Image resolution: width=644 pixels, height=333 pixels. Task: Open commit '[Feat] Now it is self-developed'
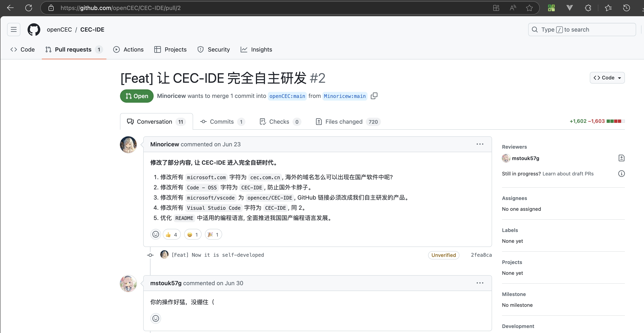[x=218, y=255]
